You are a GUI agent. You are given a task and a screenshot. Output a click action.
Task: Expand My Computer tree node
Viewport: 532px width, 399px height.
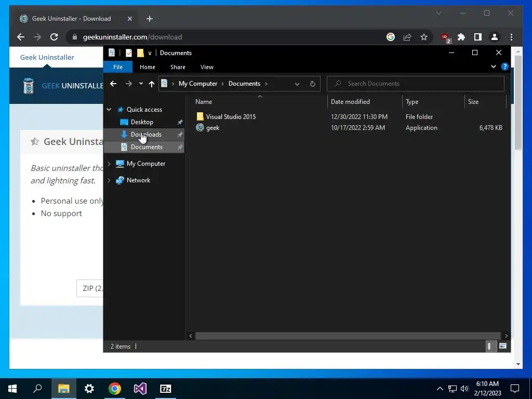click(x=109, y=164)
